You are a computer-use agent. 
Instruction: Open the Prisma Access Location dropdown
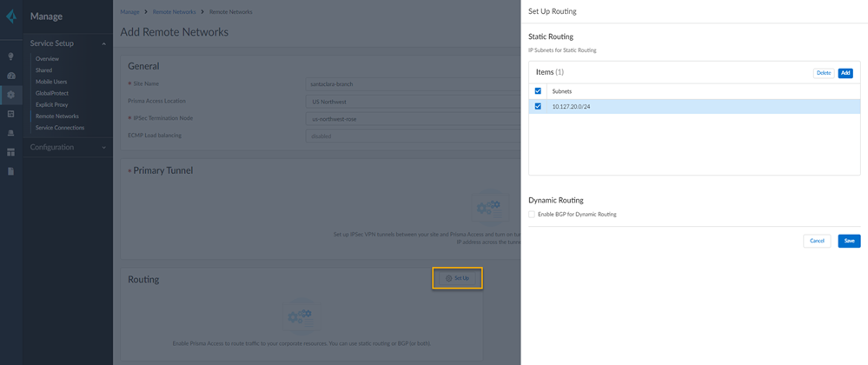click(x=414, y=102)
